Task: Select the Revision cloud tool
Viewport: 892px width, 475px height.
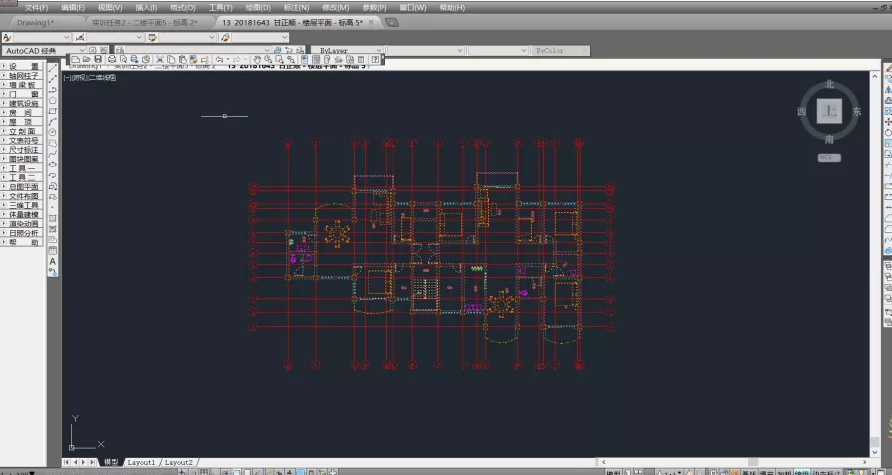Action: 52,143
